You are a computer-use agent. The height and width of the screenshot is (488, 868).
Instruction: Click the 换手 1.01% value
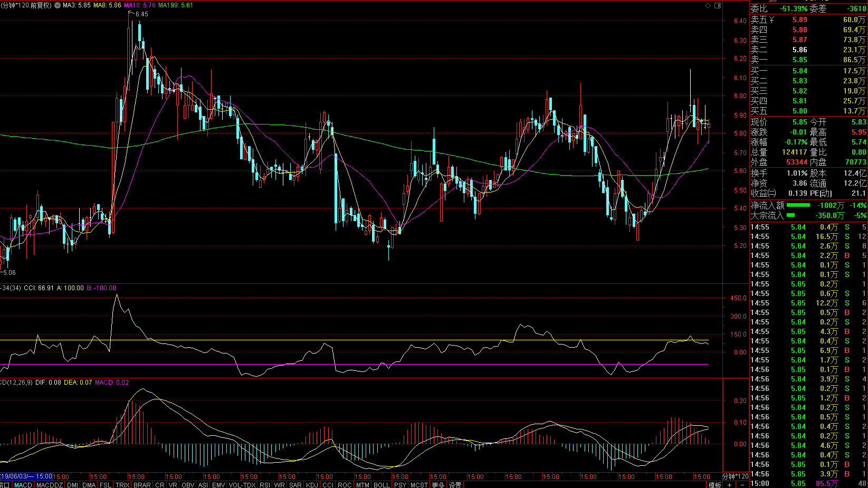coord(797,173)
